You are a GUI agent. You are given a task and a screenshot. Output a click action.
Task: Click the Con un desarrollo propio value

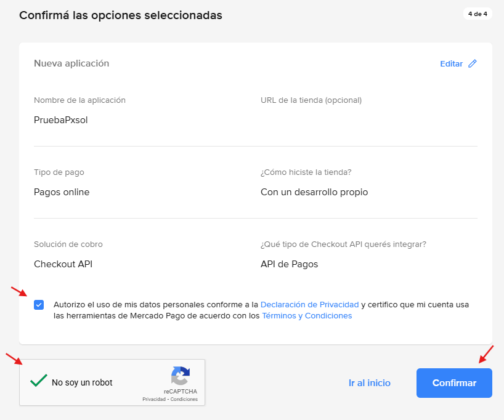tap(314, 192)
